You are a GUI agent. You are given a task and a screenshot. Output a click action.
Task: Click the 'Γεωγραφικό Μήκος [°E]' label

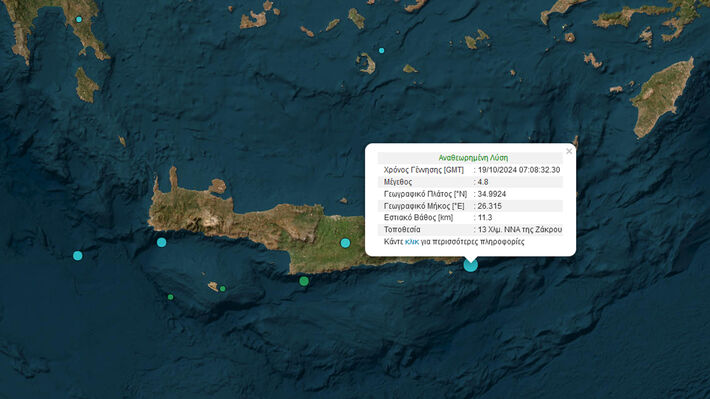pyautogui.click(x=424, y=206)
